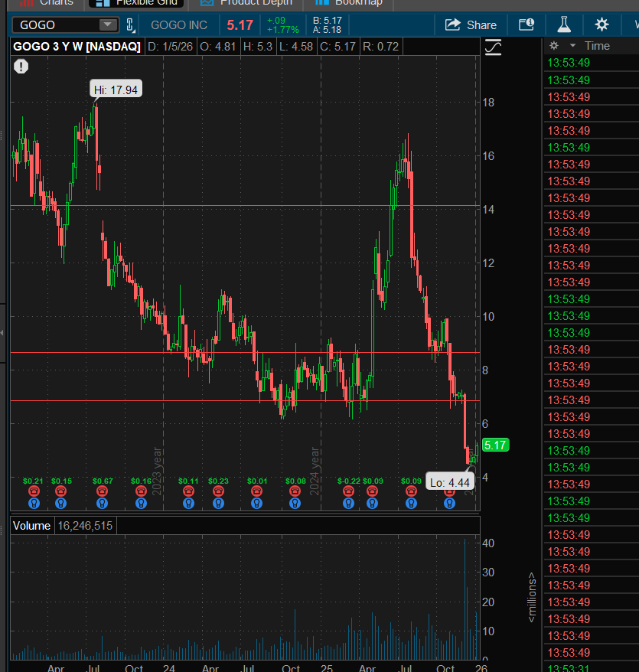This screenshot has height=672, width=639.
Task: Click the 'D: 1/5/26' date value
Action: pyautogui.click(x=170, y=46)
